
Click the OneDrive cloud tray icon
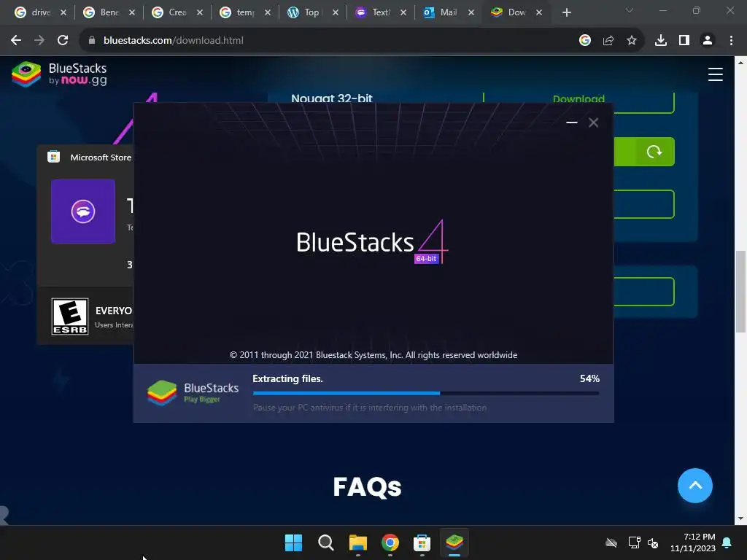click(x=611, y=542)
